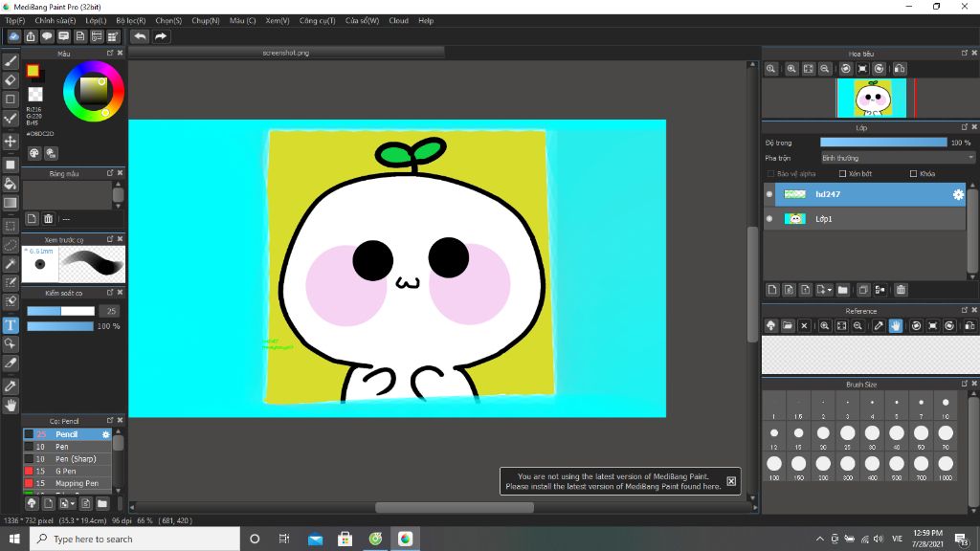Dismiss the update notification popup

[x=731, y=481]
